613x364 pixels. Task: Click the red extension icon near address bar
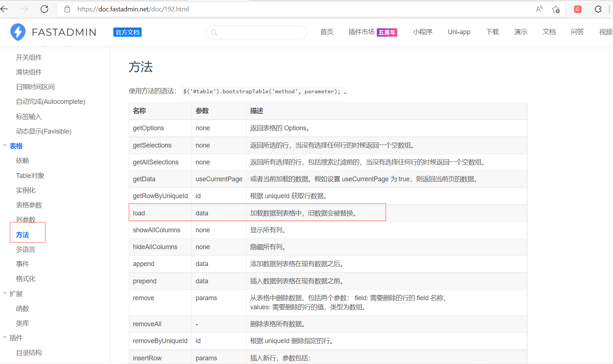[x=577, y=9]
